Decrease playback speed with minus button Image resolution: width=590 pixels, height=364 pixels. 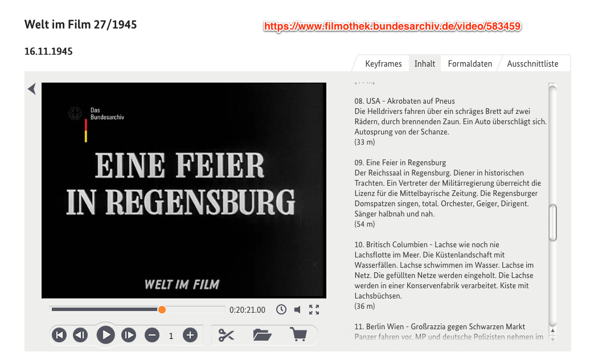pyautogui.click(x=152, y=334)
